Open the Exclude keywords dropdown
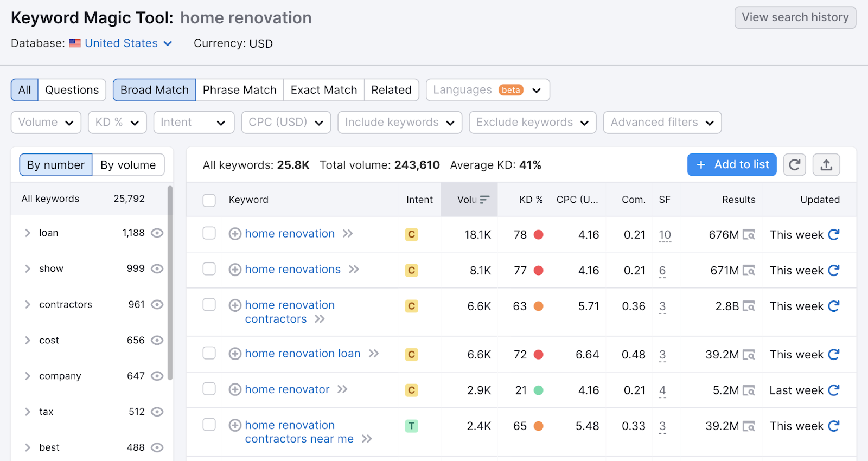 tap(533, 123)
